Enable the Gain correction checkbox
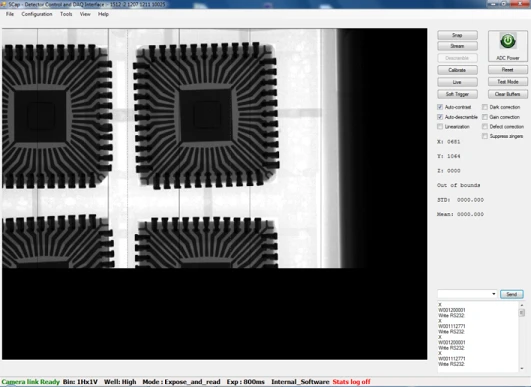The height and width of the screenshot is (387, 531). click(x=485, y=117)
